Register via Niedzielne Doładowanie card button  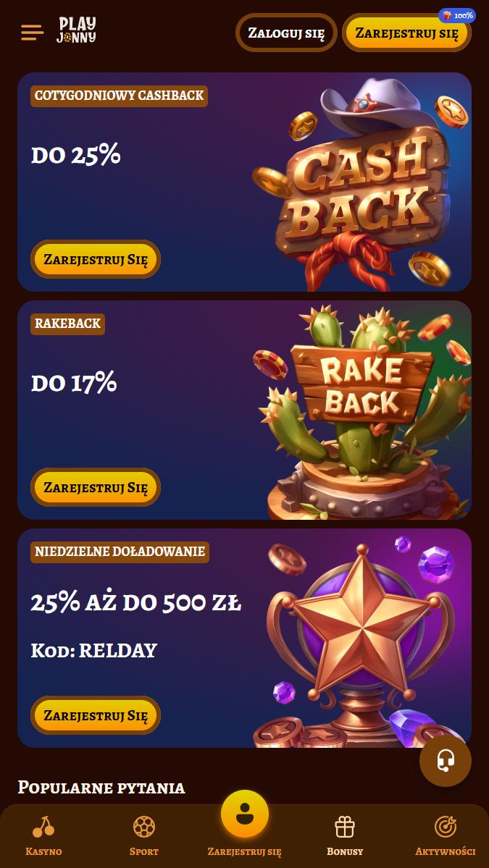(95, 715)
